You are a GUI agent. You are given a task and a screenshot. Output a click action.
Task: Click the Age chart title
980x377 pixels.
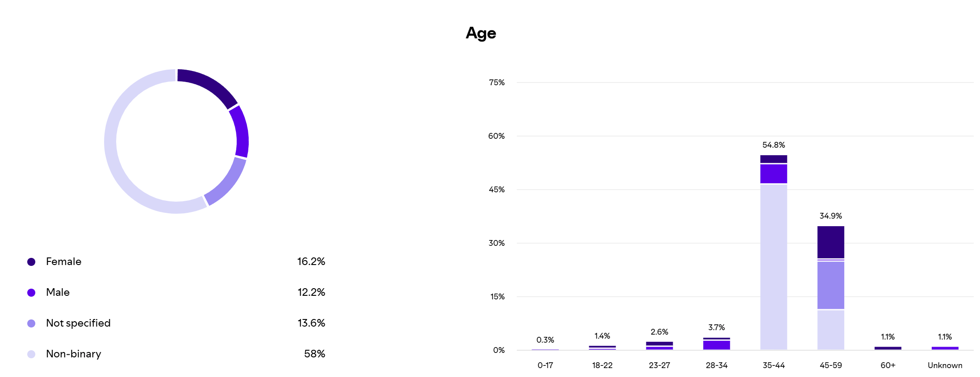tap(481, 33)
